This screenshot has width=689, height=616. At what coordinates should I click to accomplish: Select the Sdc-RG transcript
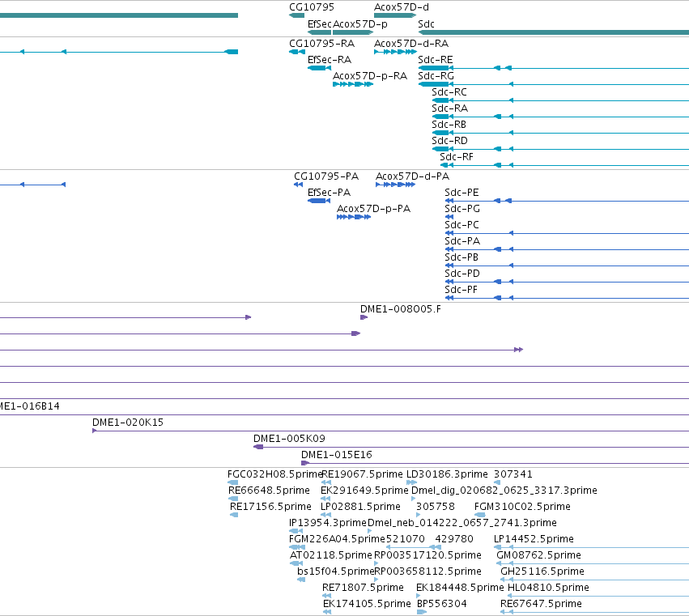coord(554,84)
